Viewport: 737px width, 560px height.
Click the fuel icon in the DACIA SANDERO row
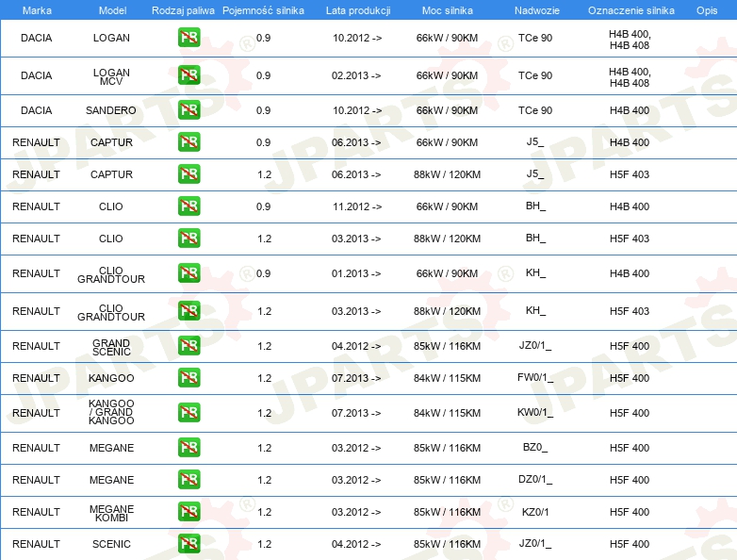pos(188,110)
